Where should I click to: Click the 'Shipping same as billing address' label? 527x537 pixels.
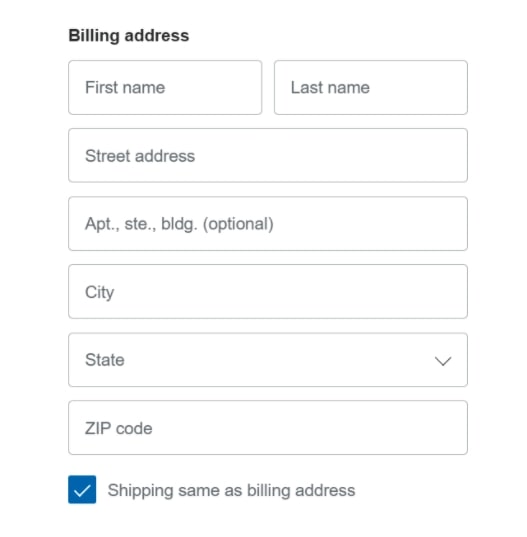231,490
